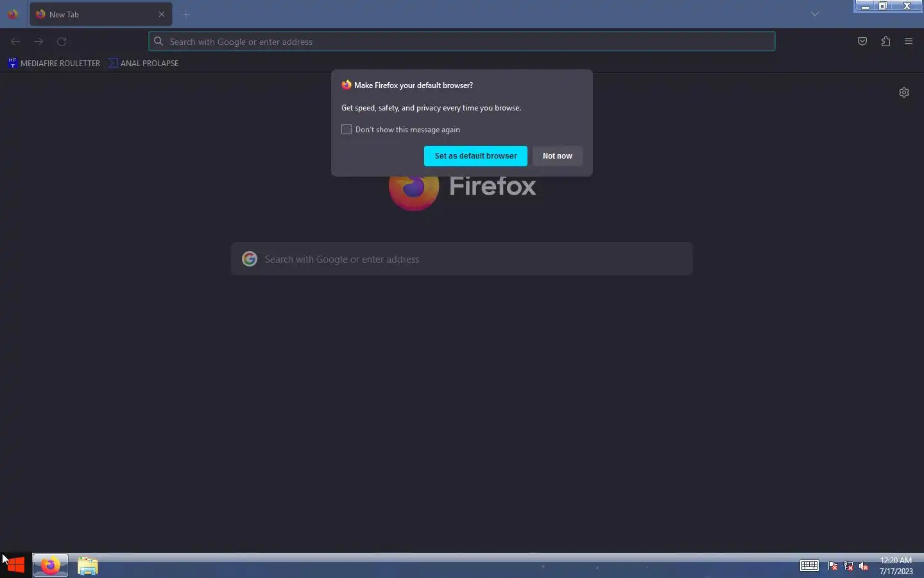Open the Extensions puzzle icon

click(x=886, y=42)
